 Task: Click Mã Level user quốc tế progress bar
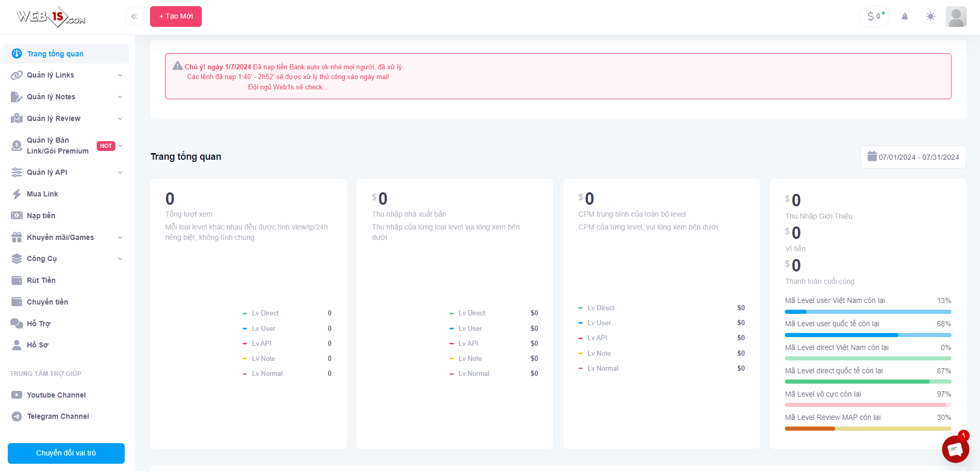click(868, 335)
